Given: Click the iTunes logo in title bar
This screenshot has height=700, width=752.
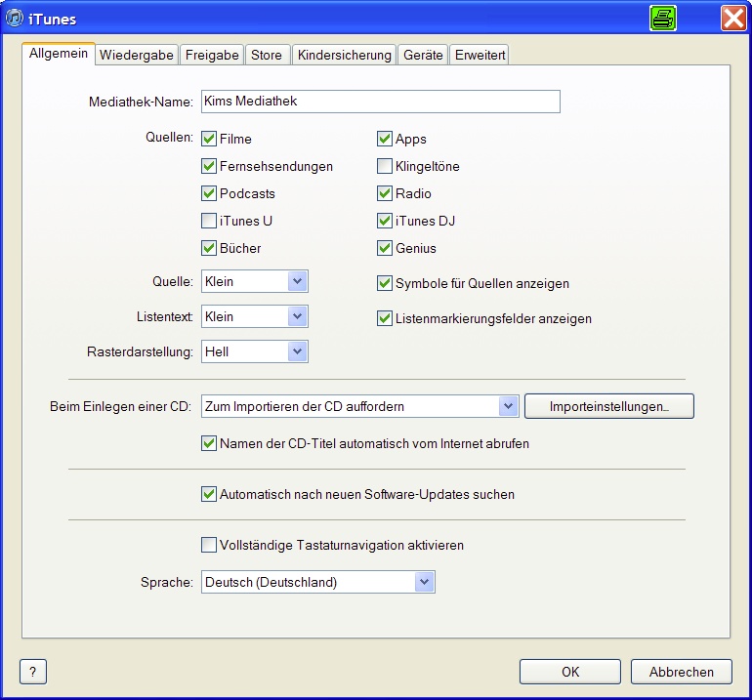Looking at the screenshot, I should tap(16, 19).
